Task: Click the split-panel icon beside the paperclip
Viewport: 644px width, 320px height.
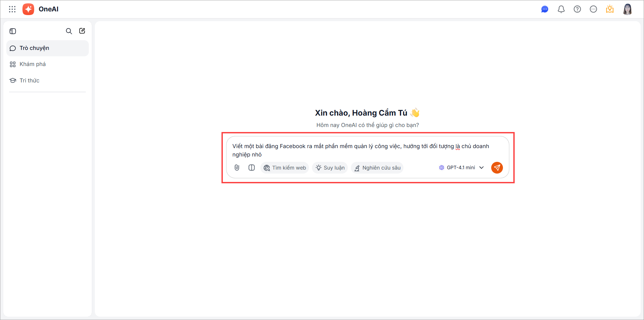Action: [x=252, y=168]
